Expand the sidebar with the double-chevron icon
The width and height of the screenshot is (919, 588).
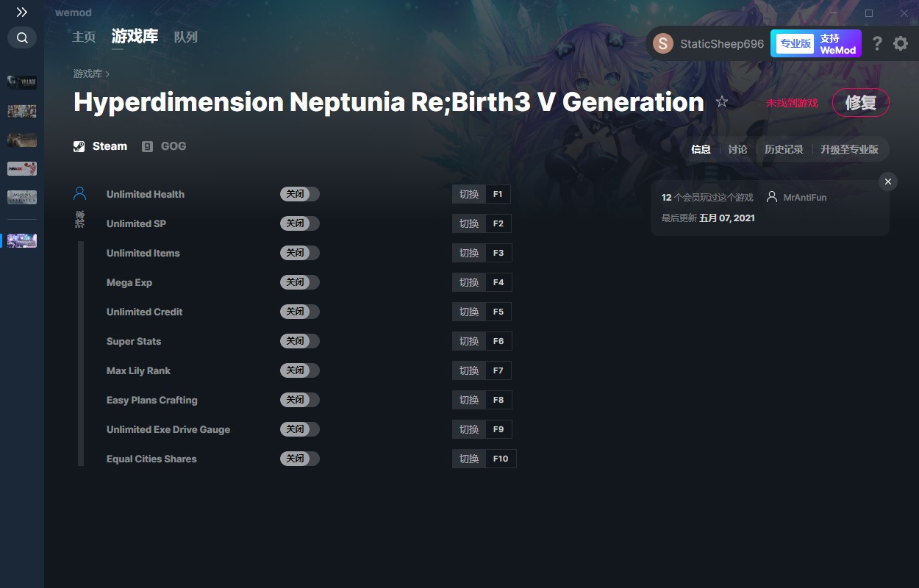click(x=22, y=12)
